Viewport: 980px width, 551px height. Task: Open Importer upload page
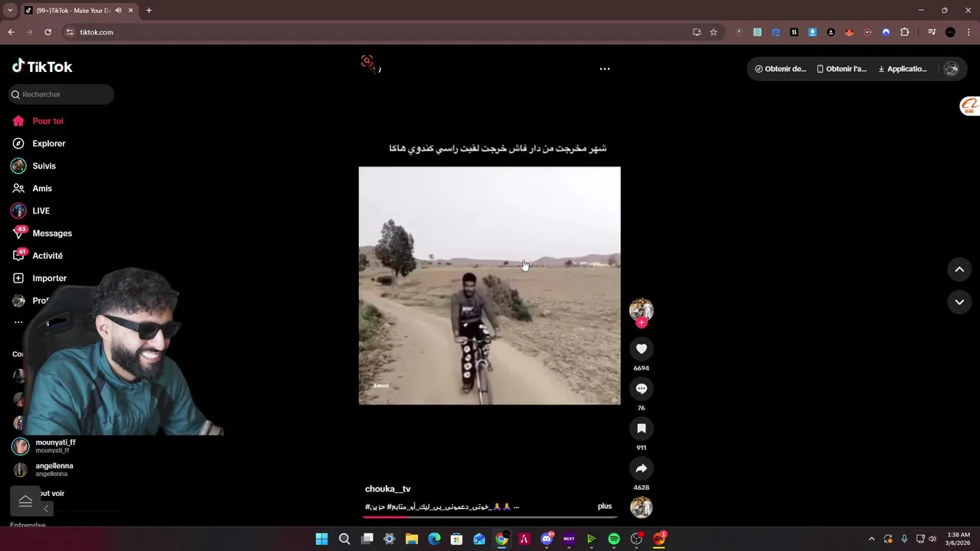coord(40,278)
